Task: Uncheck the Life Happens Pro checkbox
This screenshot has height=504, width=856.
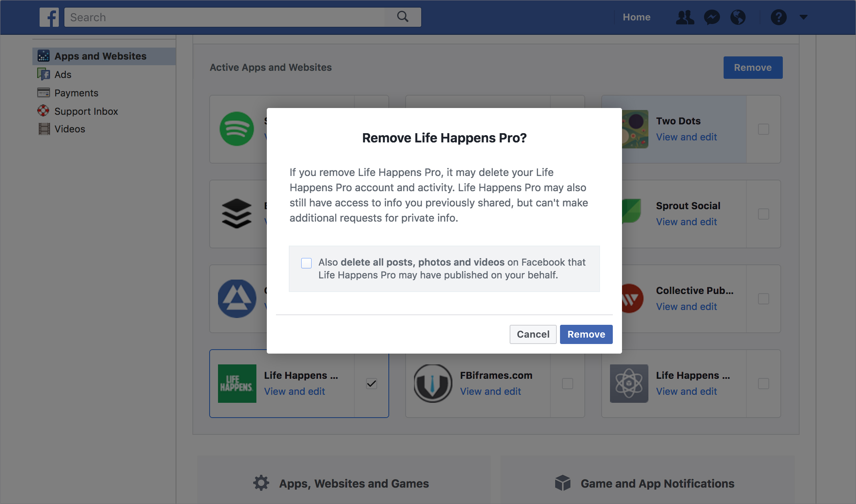Action: click(372, 384)
